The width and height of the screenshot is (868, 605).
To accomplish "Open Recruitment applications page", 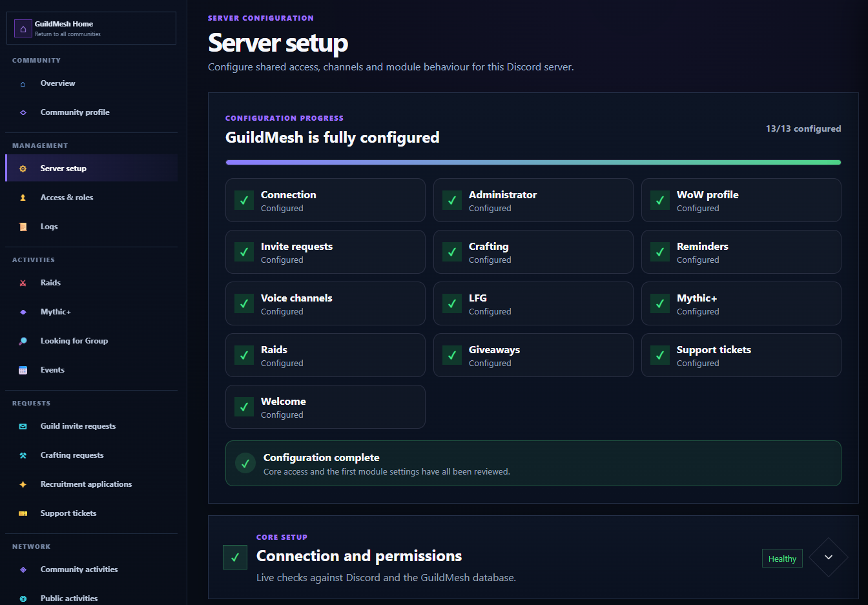I will coord(91,484).
